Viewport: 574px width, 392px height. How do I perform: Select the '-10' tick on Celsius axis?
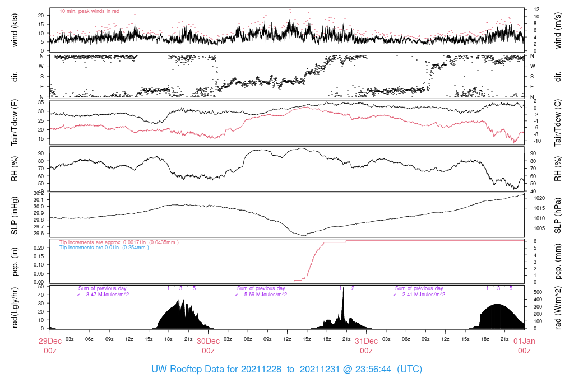click(536, 141)
